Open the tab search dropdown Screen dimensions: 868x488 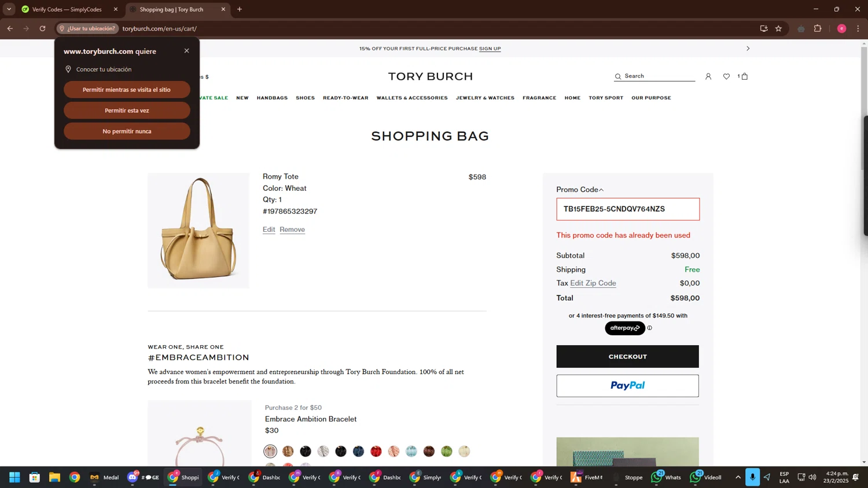9,9
